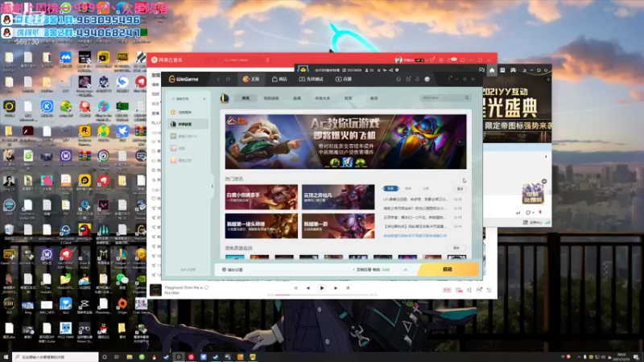
Task: Click the WeGame logo in the header
Action: click(184, 79)
